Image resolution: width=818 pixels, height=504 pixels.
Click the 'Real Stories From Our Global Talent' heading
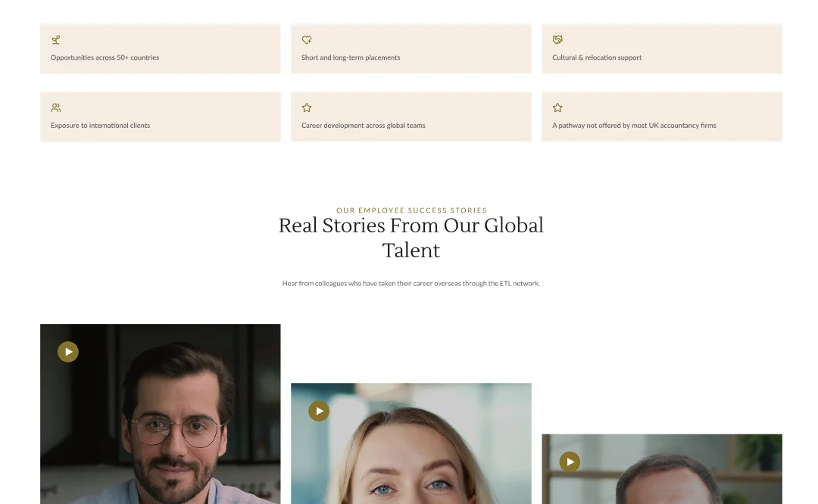coord(411,238)
